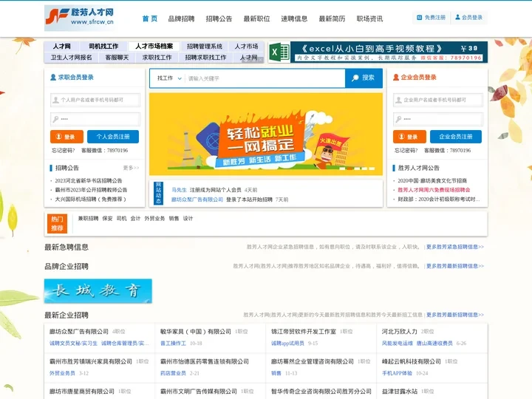This screenshot has width=532, height=399.
Task: Open the 求职找工作 link
Action: [157, 58]
